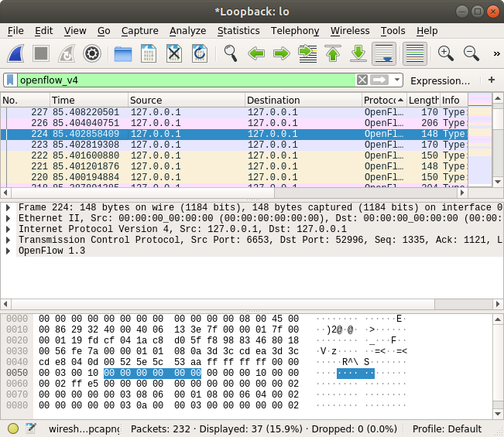
Task: Select packet number 221 row
Action: tap(234, 166)
